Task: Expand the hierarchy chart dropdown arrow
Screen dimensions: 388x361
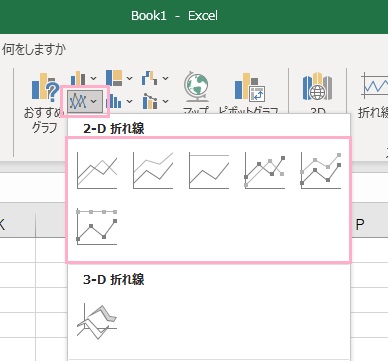Action: tap(129, 79)
